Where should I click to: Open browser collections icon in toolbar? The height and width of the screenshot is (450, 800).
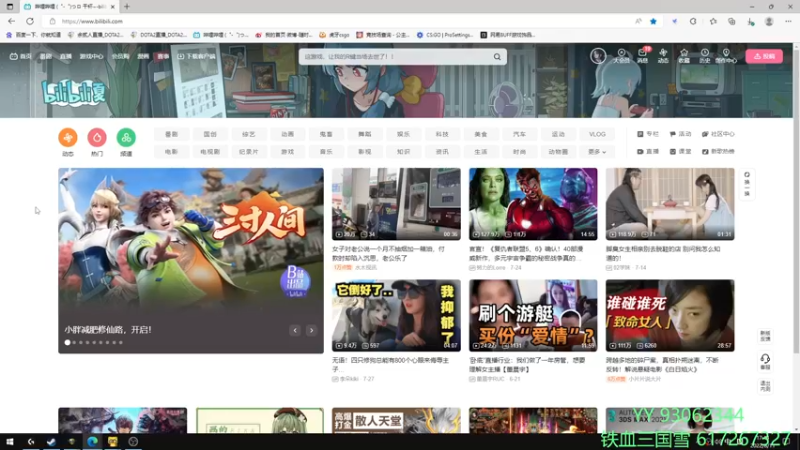click(x=732, y=21)
